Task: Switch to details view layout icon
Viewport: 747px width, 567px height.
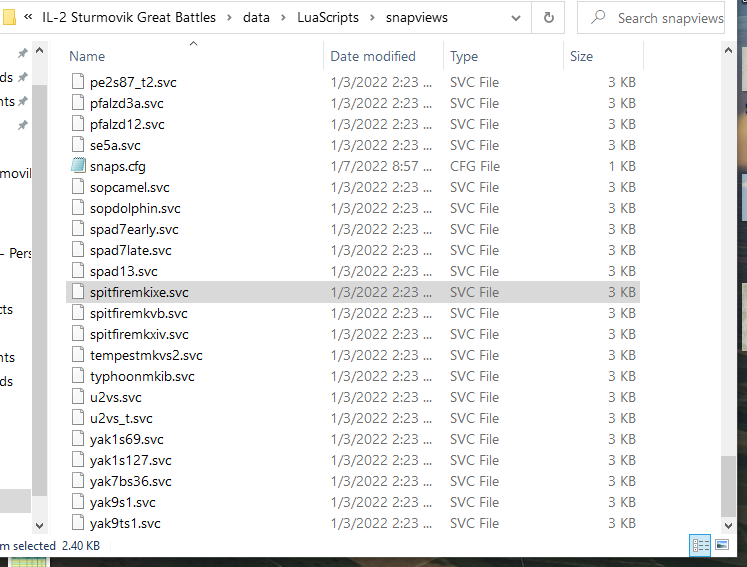Action: pos(700,545)
